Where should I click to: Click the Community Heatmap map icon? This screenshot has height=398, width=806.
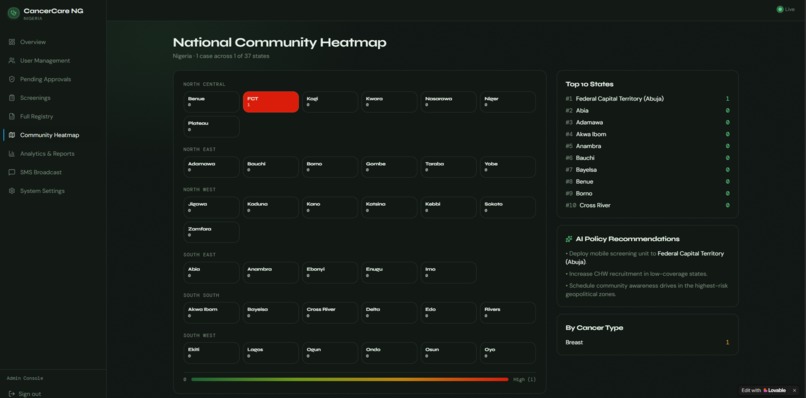(x=12, y=135)
